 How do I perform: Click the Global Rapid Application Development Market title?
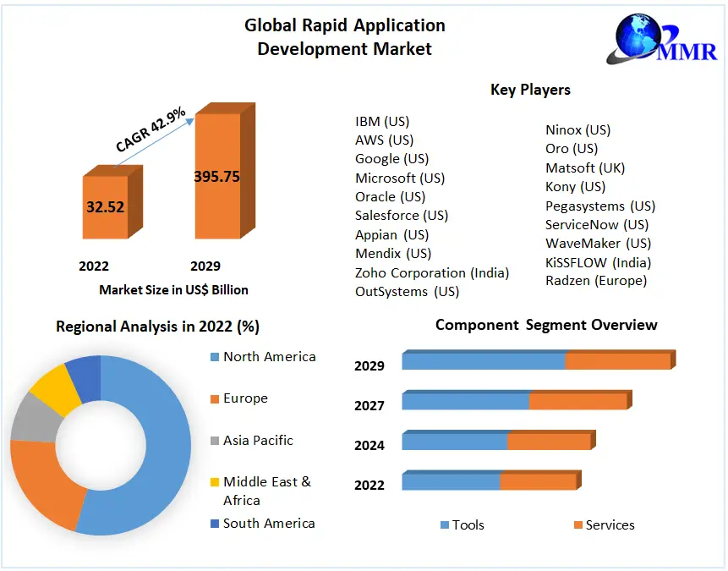tap(344, 37)
